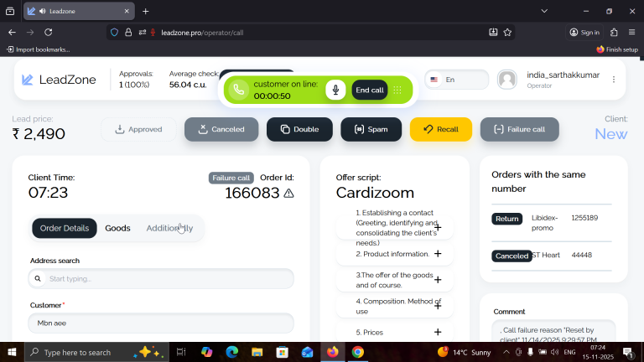This screenshot has height=362, width=644.
Task: Open a new browser tab
Action: tap(145, 12)
